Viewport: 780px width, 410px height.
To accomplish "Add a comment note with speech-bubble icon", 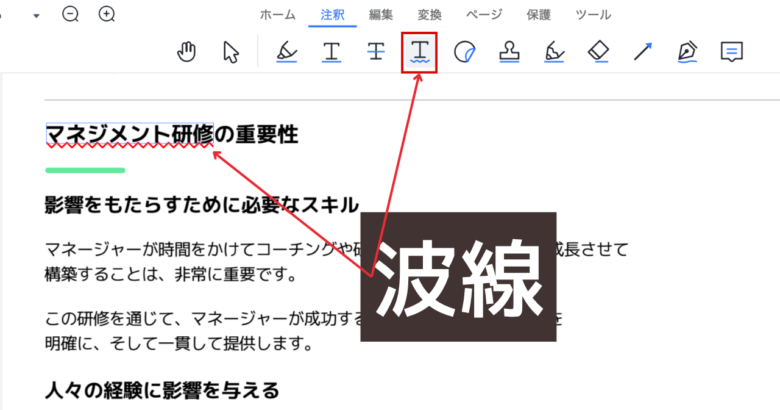I will (x=732, y=52).
